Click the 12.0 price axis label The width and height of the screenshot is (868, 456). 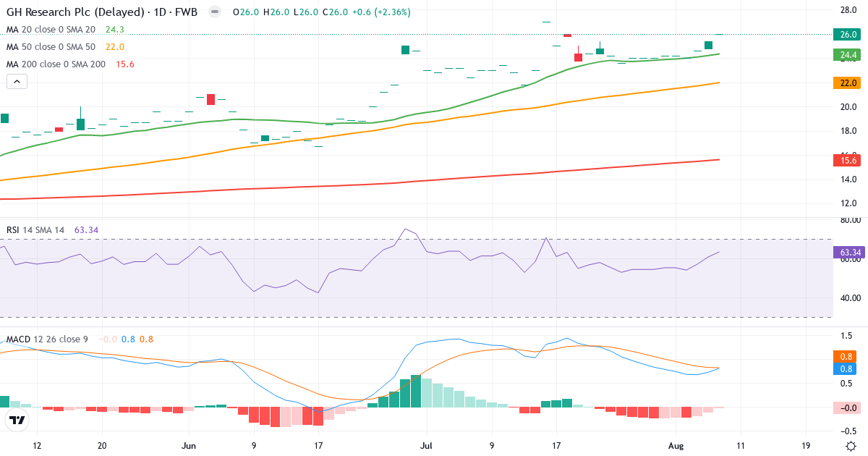tap(849, 203)
